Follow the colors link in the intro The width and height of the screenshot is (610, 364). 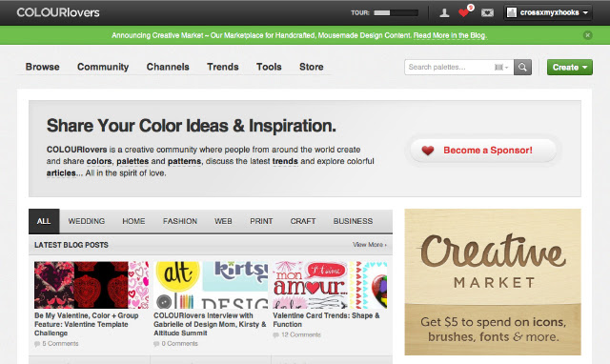pyautogui.click(x=99, y=161)
